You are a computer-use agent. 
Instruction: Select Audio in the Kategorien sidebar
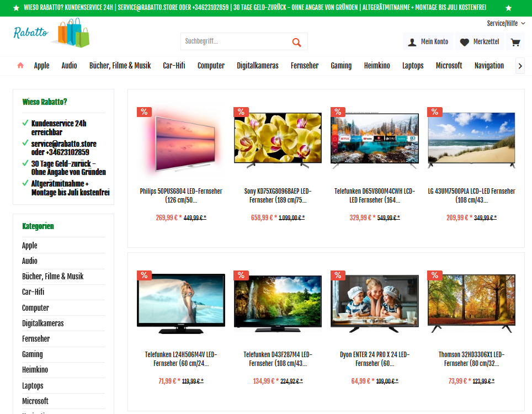click(63, 261)
